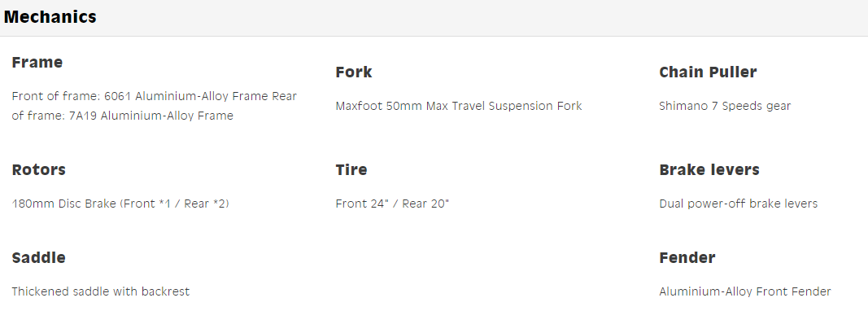Click Dual power-off brake levers text
Screen dimensions: 868x311
coord(738,204)
